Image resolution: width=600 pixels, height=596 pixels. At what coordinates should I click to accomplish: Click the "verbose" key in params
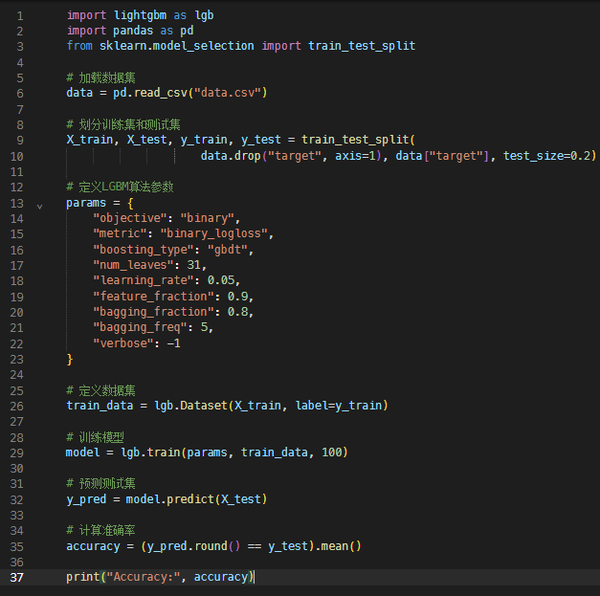tap(122, 343)
